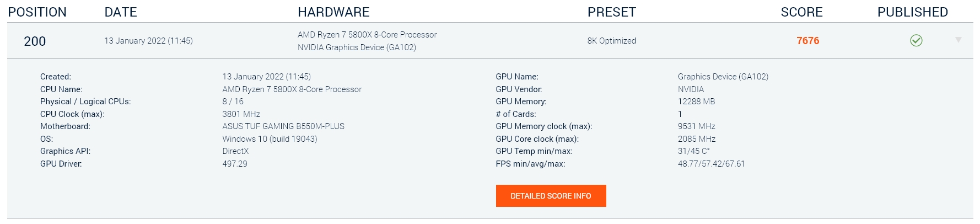Select the orange score value 7676
The height and width of the screenshot is (224, 980).
click(807, 41)
